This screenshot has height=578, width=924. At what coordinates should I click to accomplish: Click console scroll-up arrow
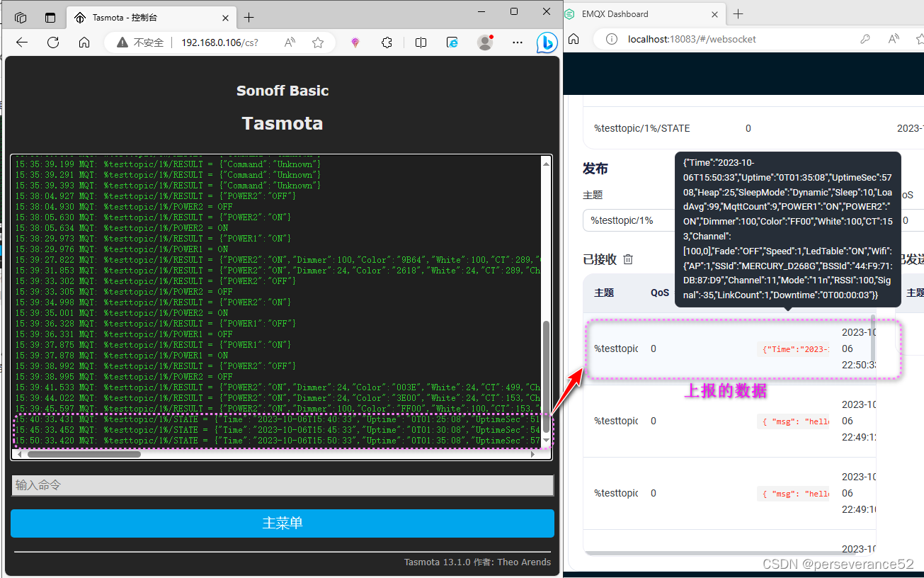(546, 164)
